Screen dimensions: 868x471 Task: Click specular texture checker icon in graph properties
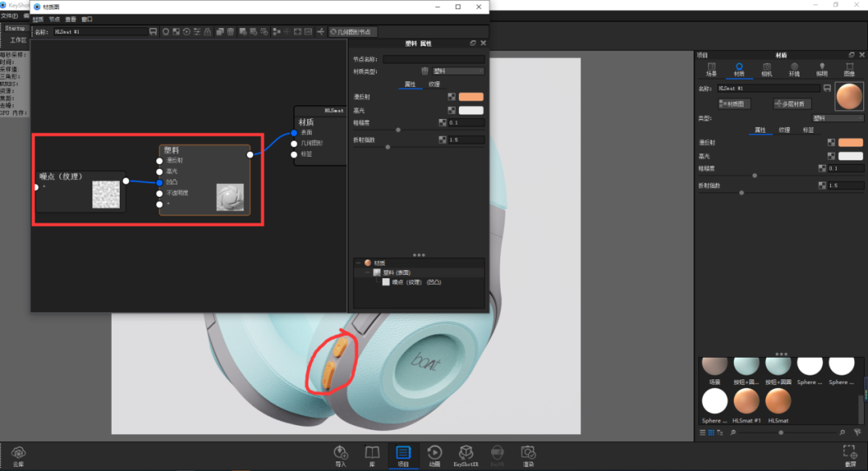point(452,111)
